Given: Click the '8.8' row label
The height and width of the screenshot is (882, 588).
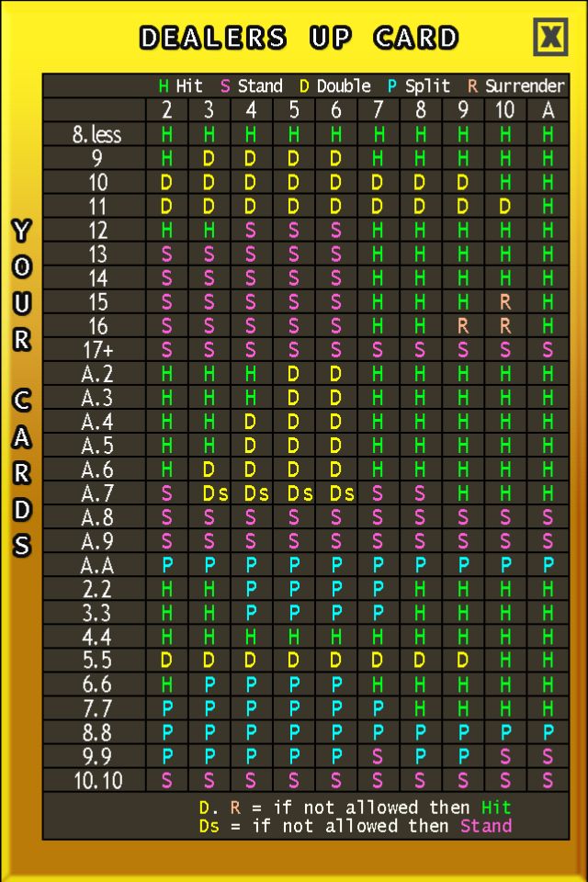Looking at the screenshot, I should click(96, 732).
